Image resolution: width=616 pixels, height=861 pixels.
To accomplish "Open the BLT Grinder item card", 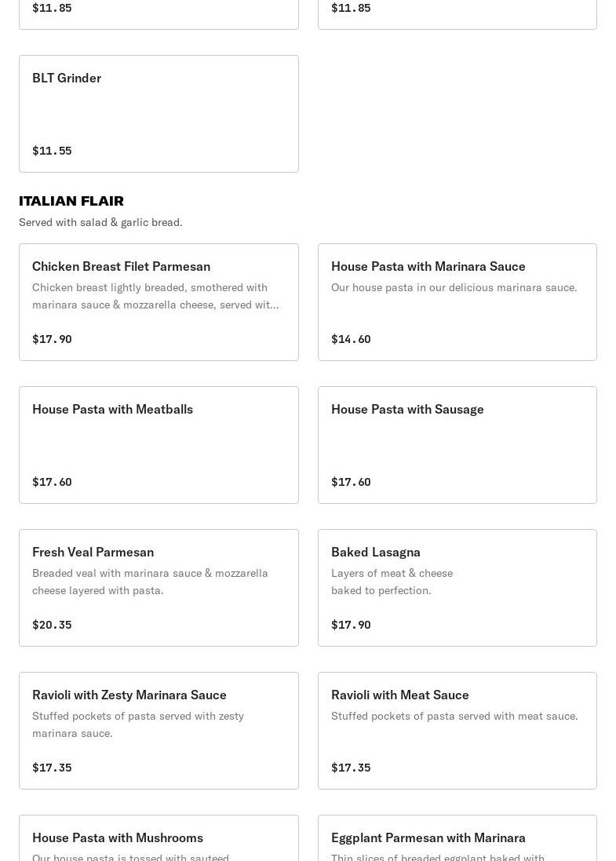I will (x=159, y=113).
